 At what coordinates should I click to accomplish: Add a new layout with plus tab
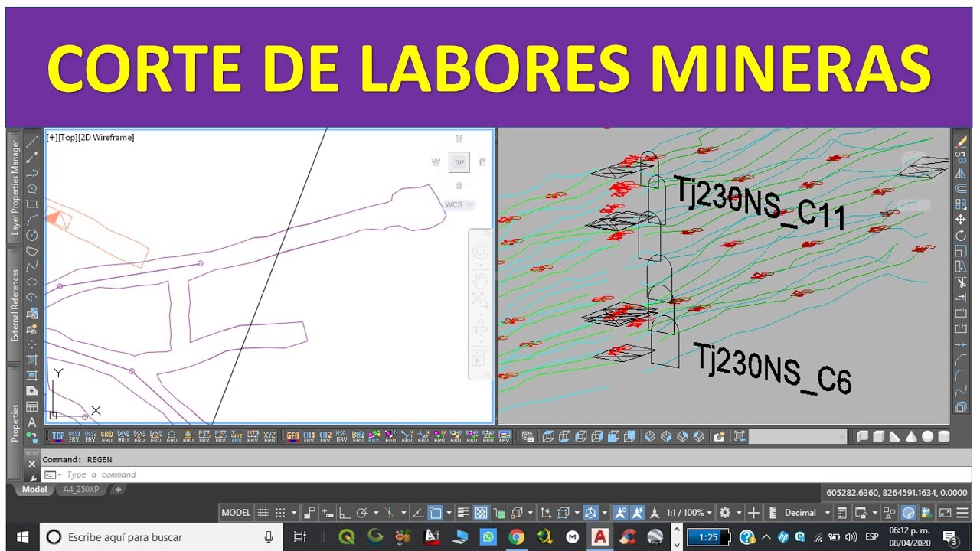pos(118,489)
